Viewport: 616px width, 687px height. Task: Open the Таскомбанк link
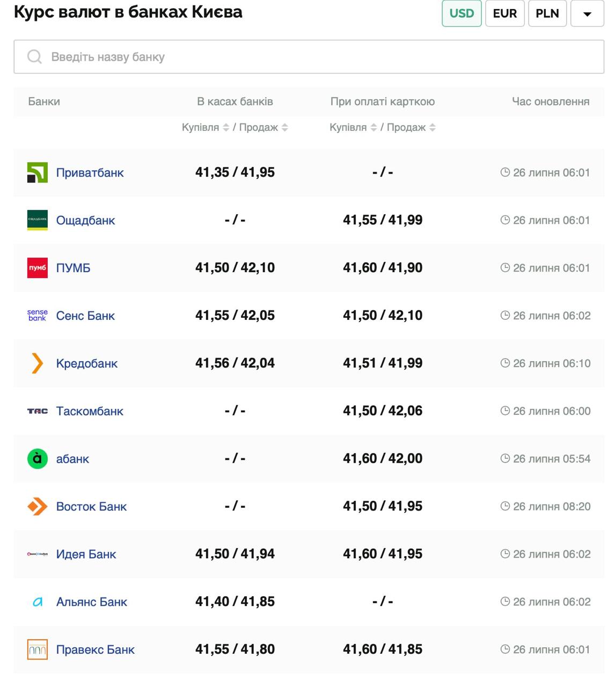pos(90,411)
